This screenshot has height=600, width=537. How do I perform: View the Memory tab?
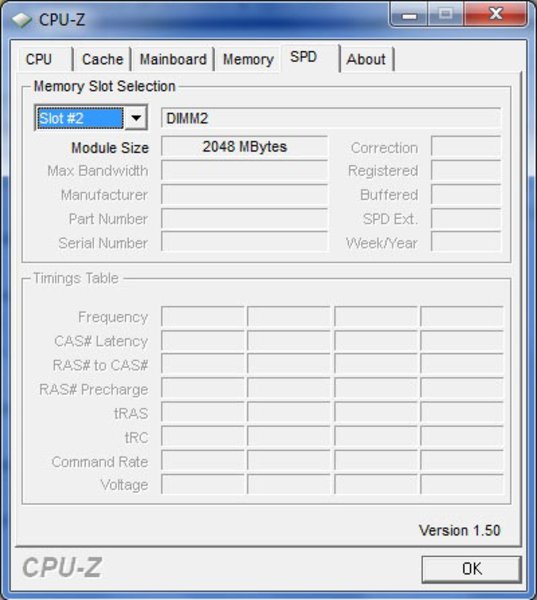248,59
